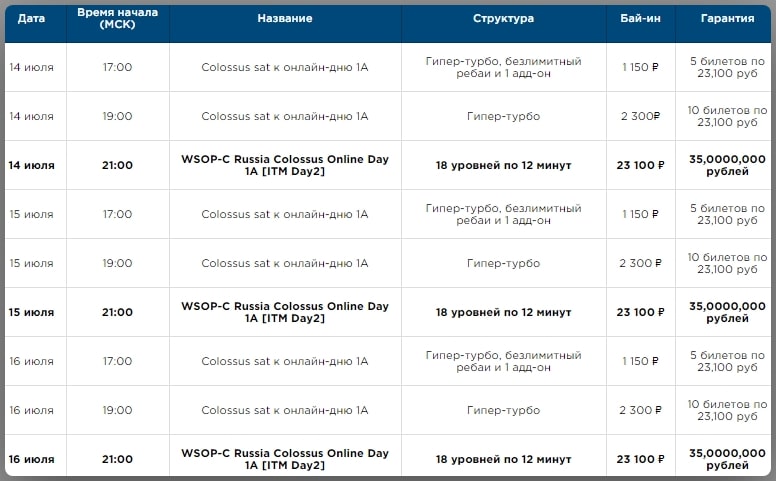This screenshot has height=481, width=776.
Task: Select the Структура column header
Action: coord(503,19)
